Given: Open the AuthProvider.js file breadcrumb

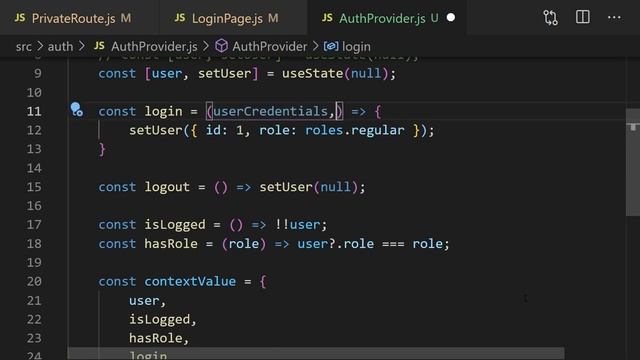Looking at the screenshot, I should [x=154, y=47].
